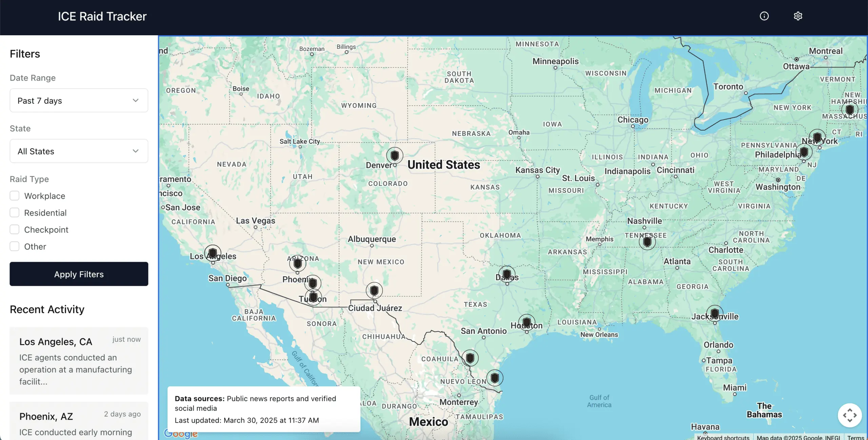Click the Apply Filters button
The width and height of the screenshot is (868, 440).
point(79,274)
